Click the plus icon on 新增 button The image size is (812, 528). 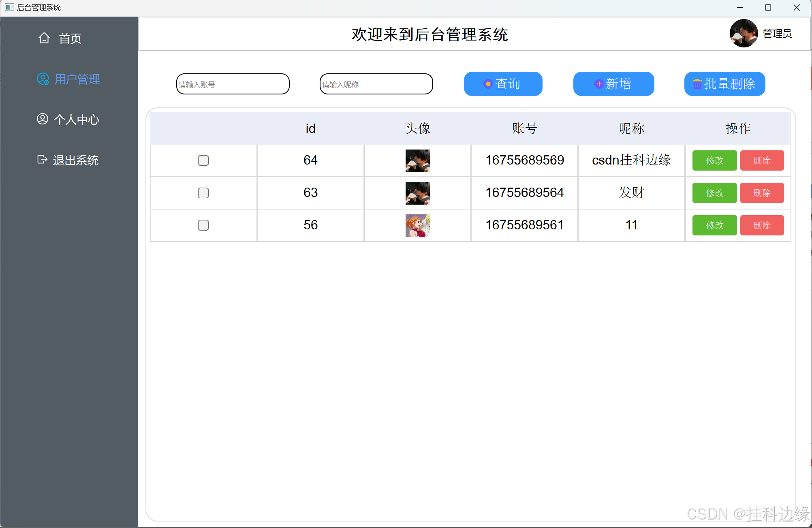click(599, 84)
